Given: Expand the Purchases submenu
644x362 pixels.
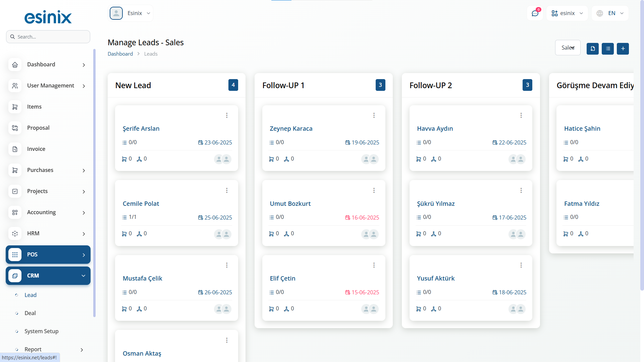Looking at the screenshot, I should pos(84,171).
